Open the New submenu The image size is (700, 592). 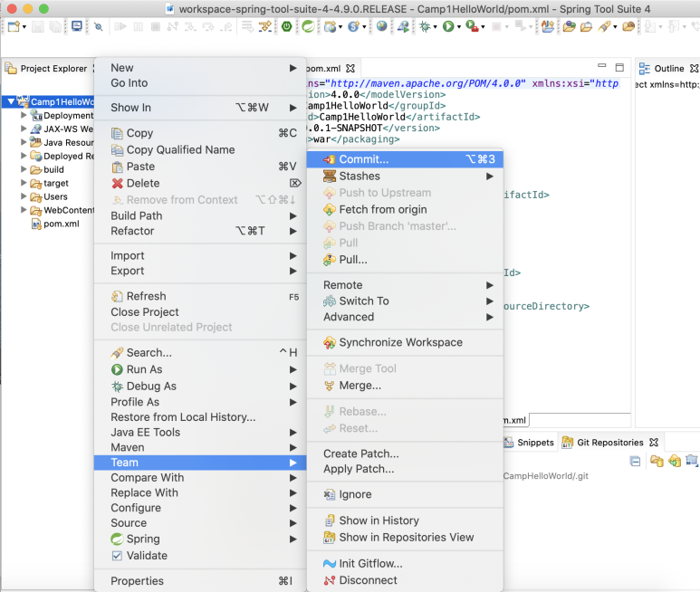point(200,68)
